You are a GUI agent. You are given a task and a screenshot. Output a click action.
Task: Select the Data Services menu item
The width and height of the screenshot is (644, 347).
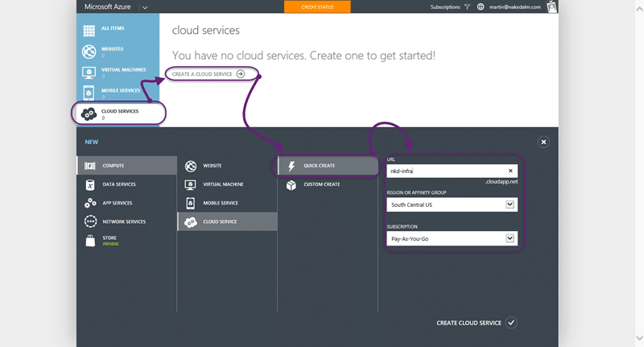[126, 184]
